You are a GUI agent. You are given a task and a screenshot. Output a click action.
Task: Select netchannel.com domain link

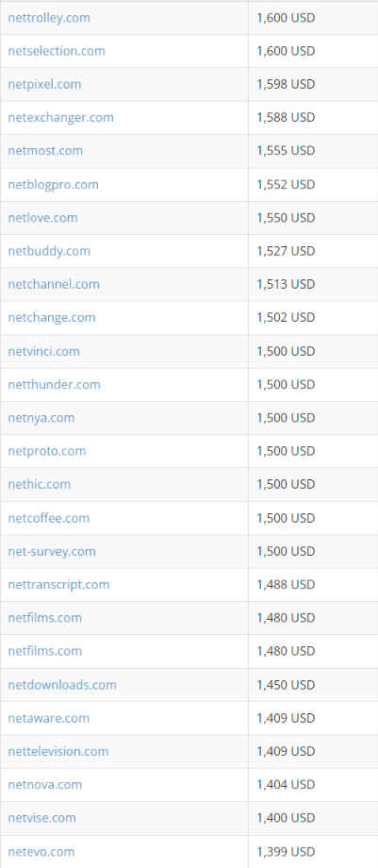coord(54,284)
